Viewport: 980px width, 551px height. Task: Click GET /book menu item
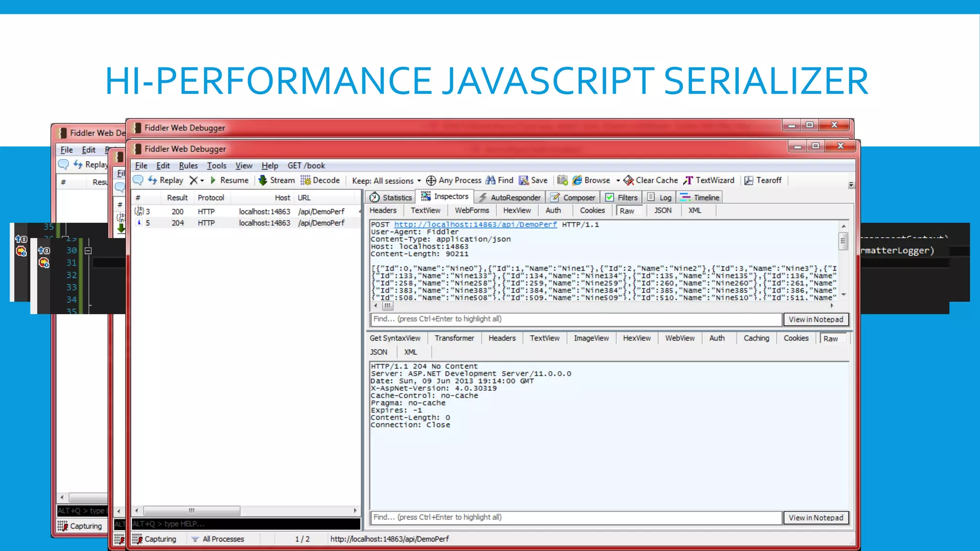click(306, 165)
